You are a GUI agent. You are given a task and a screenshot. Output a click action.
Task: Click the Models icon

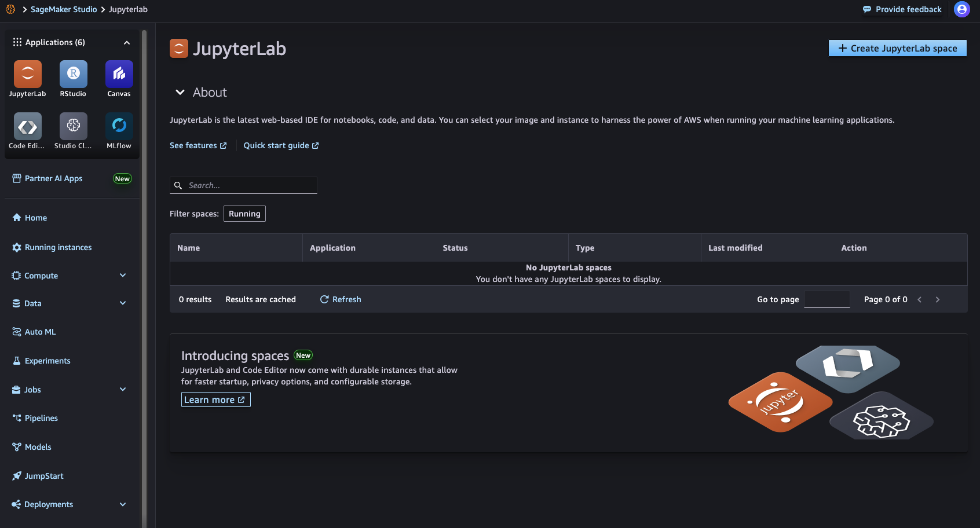[17, 447]
